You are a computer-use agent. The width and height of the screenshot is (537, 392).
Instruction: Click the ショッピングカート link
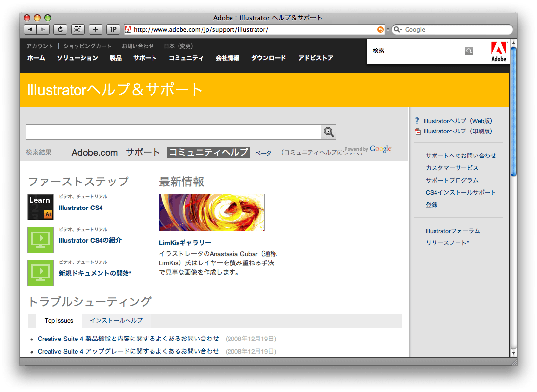tap(87, 46)
